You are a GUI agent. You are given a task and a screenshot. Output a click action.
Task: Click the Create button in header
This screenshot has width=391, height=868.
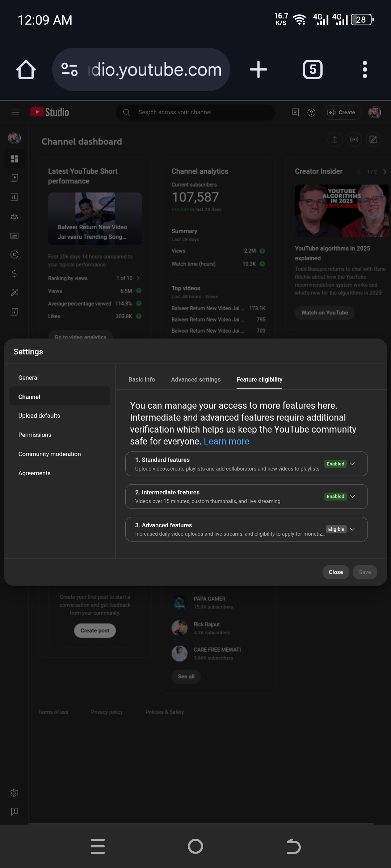pyautogui.click(x=342, y=112)
